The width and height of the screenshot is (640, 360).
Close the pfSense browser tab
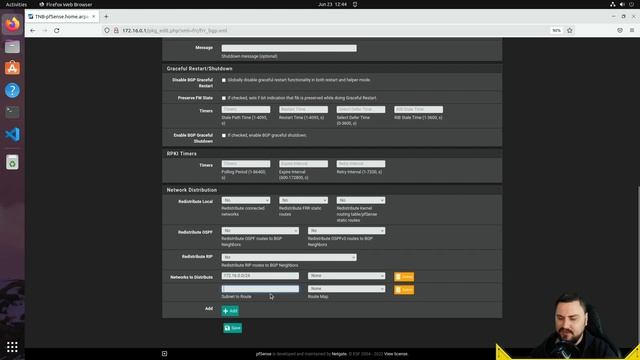[x=93, y=17]
